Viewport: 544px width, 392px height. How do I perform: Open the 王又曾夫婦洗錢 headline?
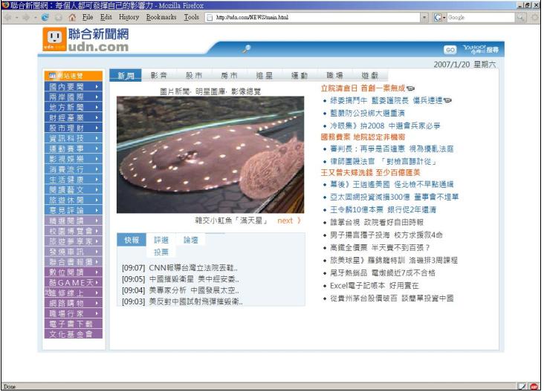tap(370, 172)
